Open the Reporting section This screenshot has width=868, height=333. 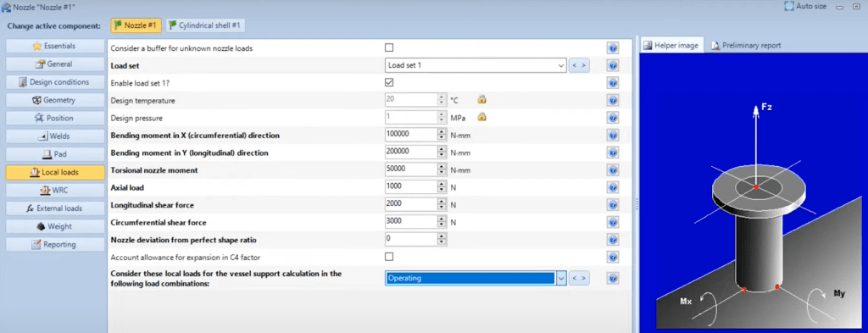coord(55,245)
